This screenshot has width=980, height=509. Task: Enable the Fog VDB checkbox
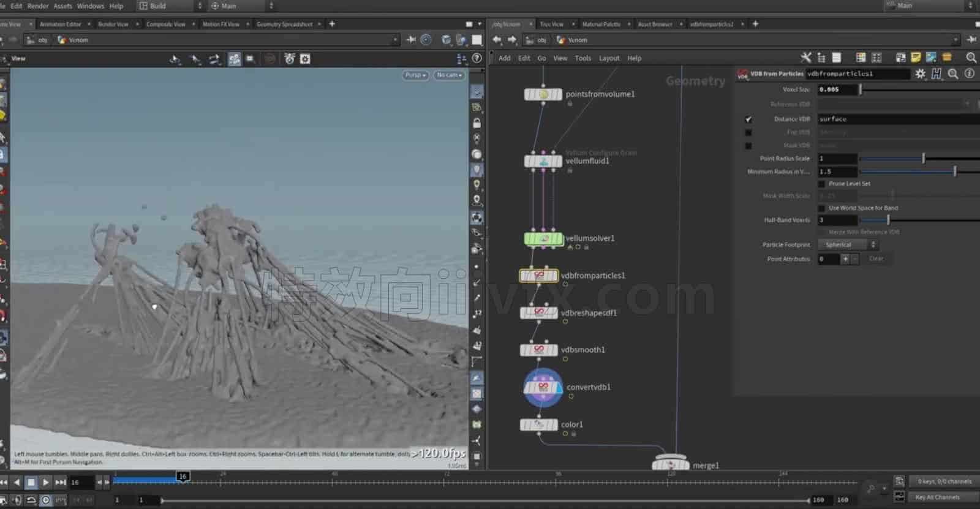point(748,132)
